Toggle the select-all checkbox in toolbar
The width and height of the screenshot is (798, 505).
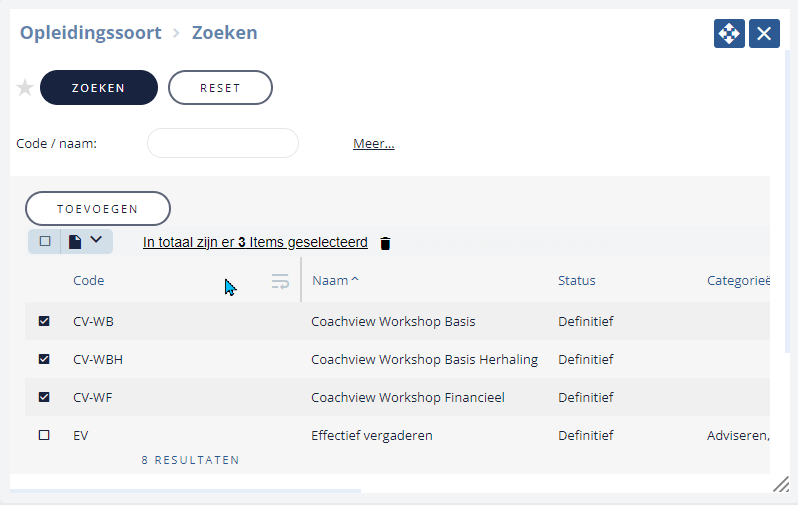click(x=45, y=241)
